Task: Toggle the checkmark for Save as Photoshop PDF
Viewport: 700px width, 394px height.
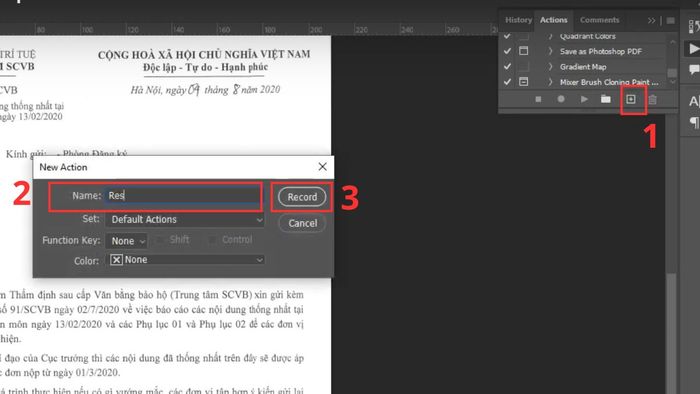Action: click(507, 51)
